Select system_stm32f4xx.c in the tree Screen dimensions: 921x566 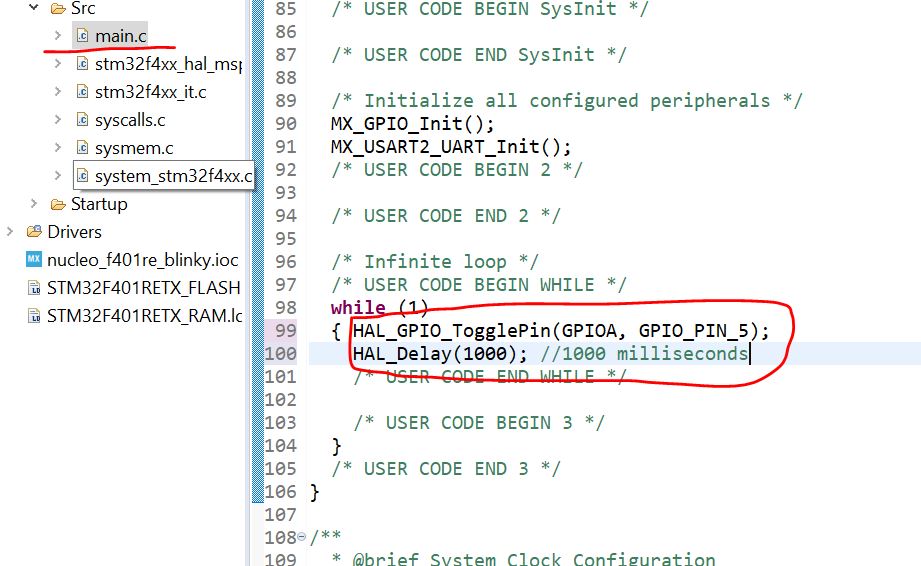pos(172,176)
